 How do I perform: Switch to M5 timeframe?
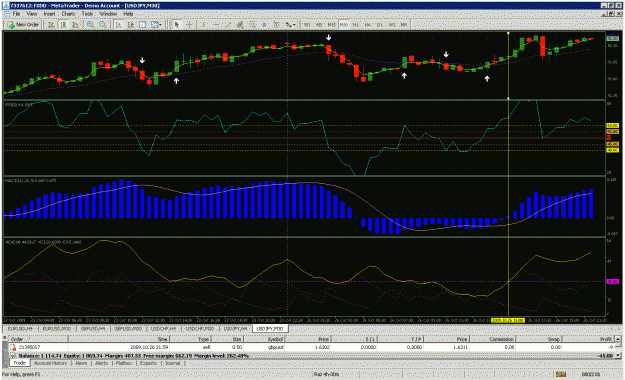pos(319,25)
